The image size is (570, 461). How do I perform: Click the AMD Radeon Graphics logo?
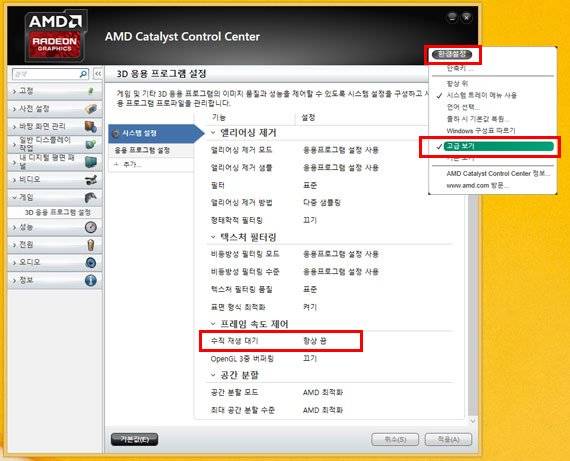[56, 35]
